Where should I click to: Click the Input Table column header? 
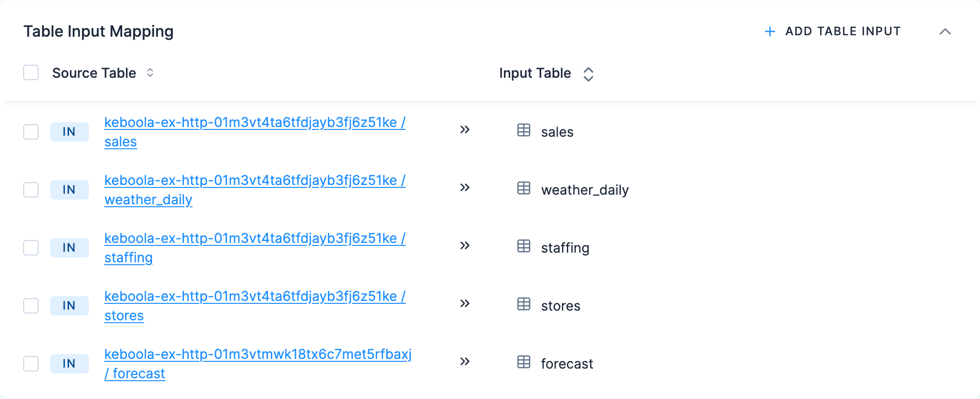click(x=535, y=73)
